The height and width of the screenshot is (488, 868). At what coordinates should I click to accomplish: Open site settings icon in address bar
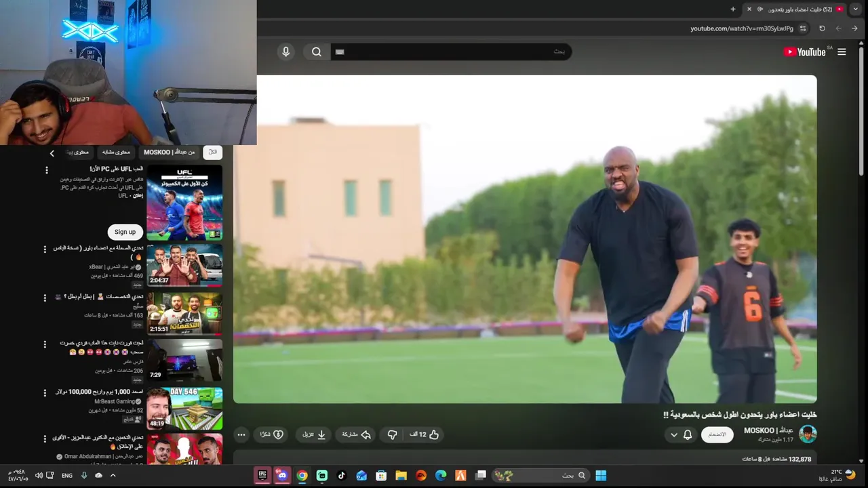(803, 28)
